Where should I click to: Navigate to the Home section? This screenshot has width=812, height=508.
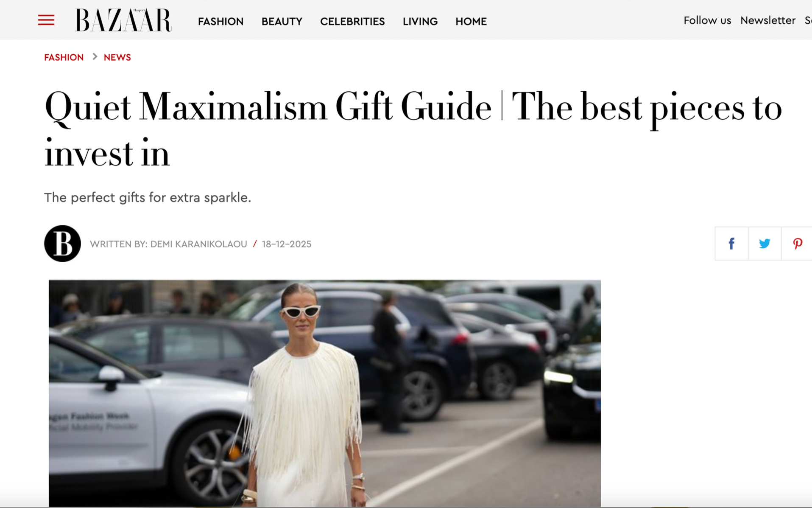pos(471,21)
